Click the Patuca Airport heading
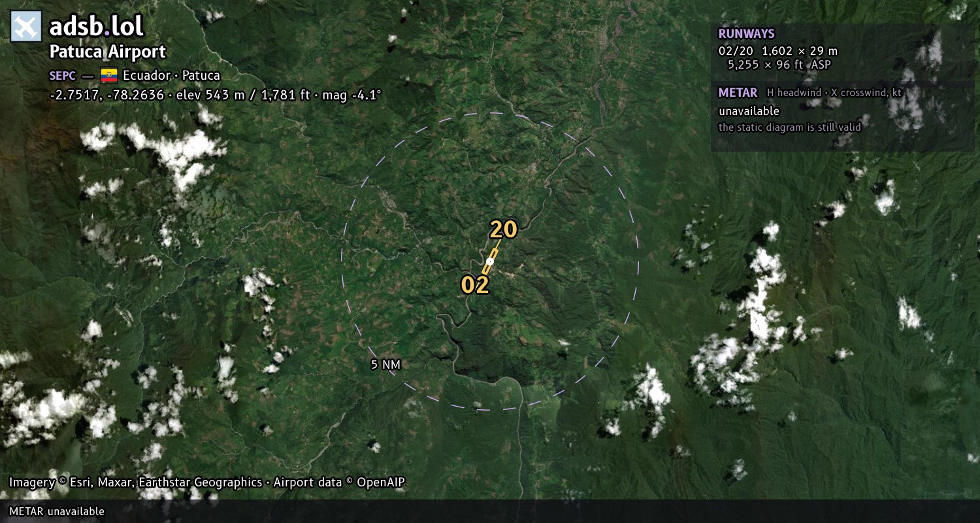The height and width of the screenshot is (523, 980). click(108, 52)
